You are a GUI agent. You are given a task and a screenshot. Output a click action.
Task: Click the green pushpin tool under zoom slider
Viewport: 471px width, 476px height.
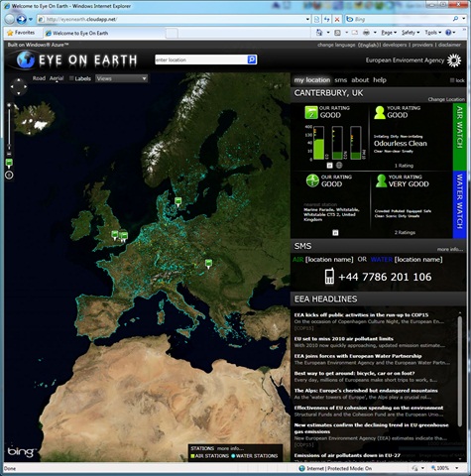(9, 163)
